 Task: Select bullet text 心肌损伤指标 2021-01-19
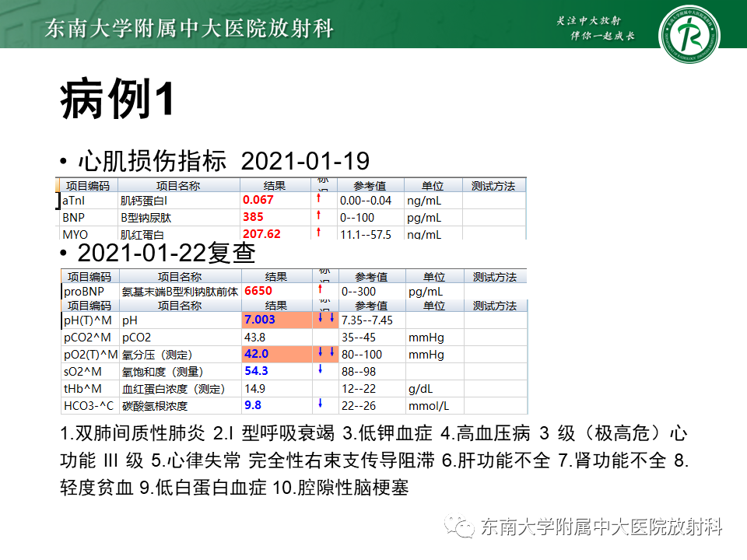coord(224,160)
